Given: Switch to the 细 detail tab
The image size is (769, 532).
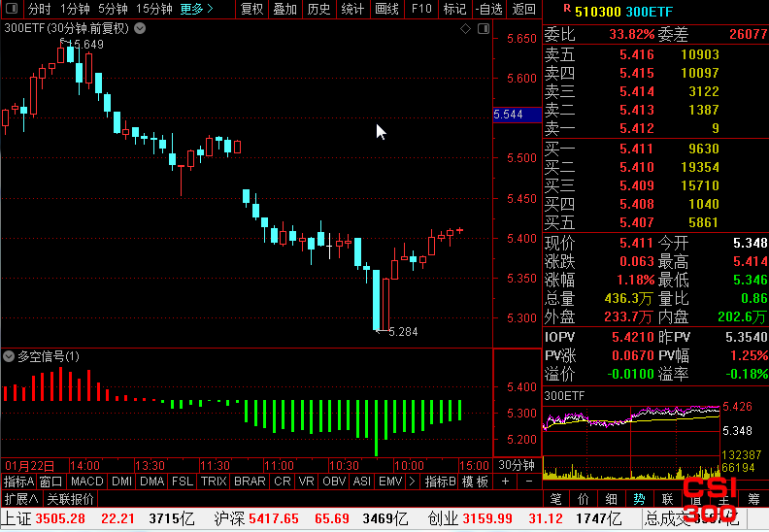Looking at the screenshot, I should coord(611,499).
